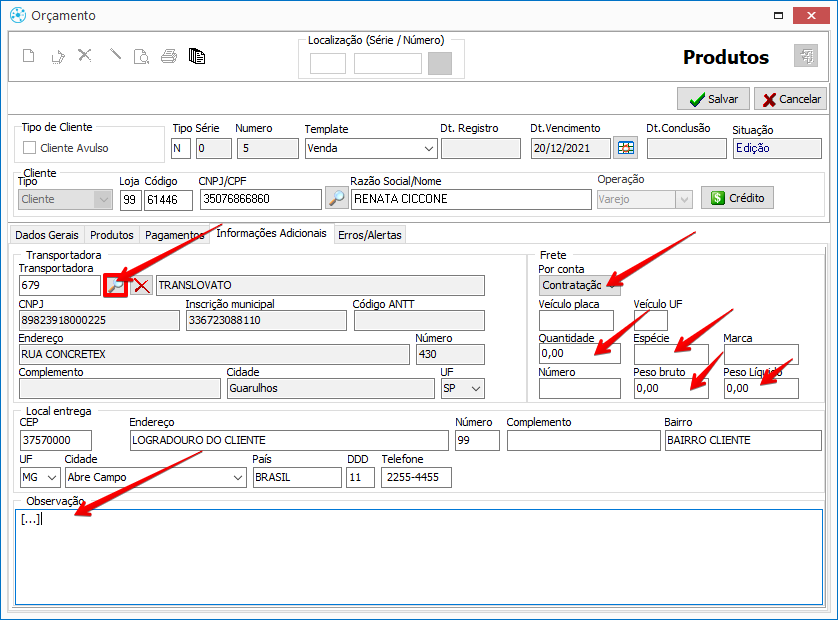The width and height of the screenshot is (838, 620).
Task: Click the diagonal pencil toolbar icon
Action: (115, 55)
